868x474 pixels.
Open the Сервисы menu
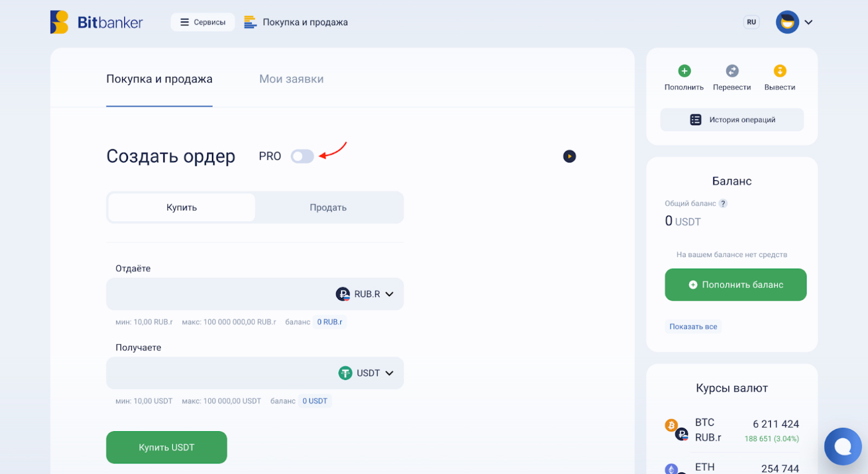[203, 22]
